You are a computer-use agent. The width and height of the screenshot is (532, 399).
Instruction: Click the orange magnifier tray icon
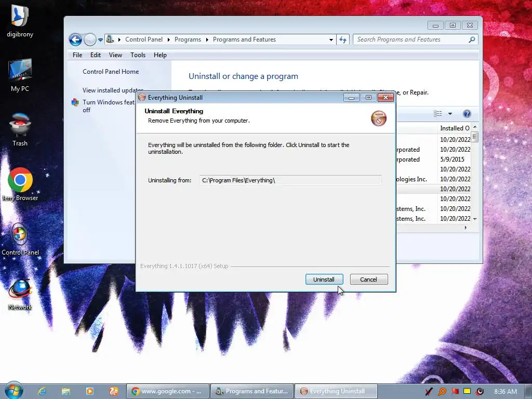point(442,392)
